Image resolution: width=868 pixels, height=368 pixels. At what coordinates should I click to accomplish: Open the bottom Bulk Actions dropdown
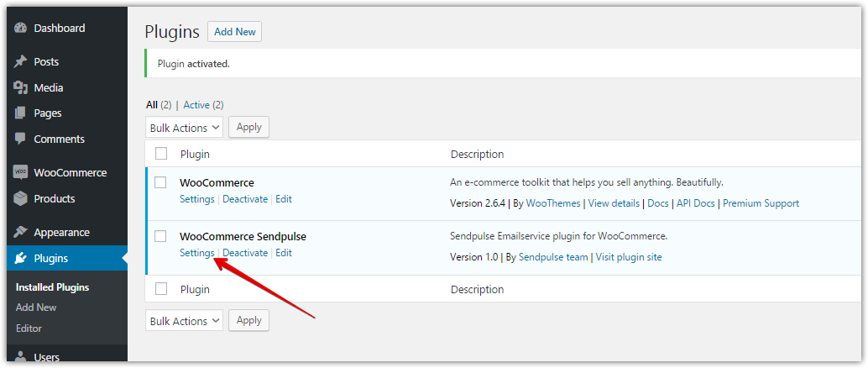(x=184, y=321)
